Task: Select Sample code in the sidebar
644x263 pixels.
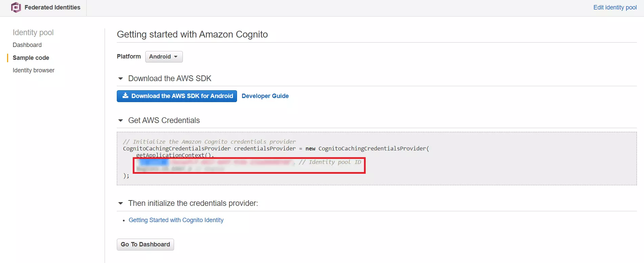Action: 31,58
